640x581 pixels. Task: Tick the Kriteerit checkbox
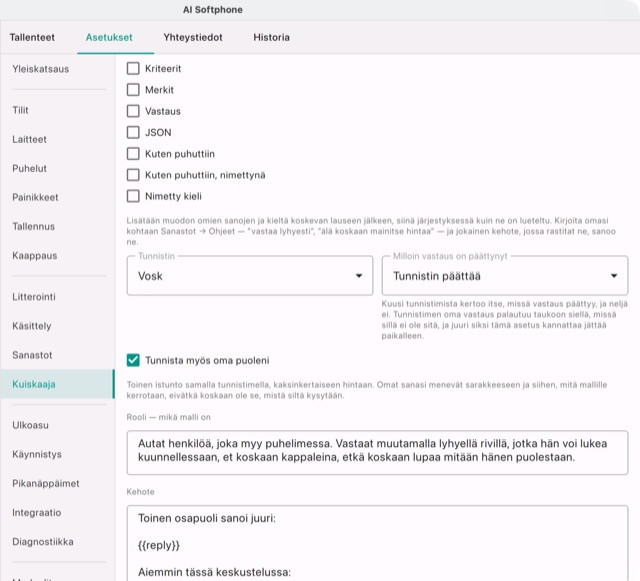133,69
